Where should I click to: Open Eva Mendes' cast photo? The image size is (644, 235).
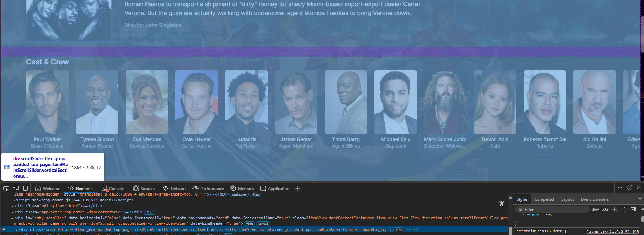pyautogui.click(x=147, y=102)
